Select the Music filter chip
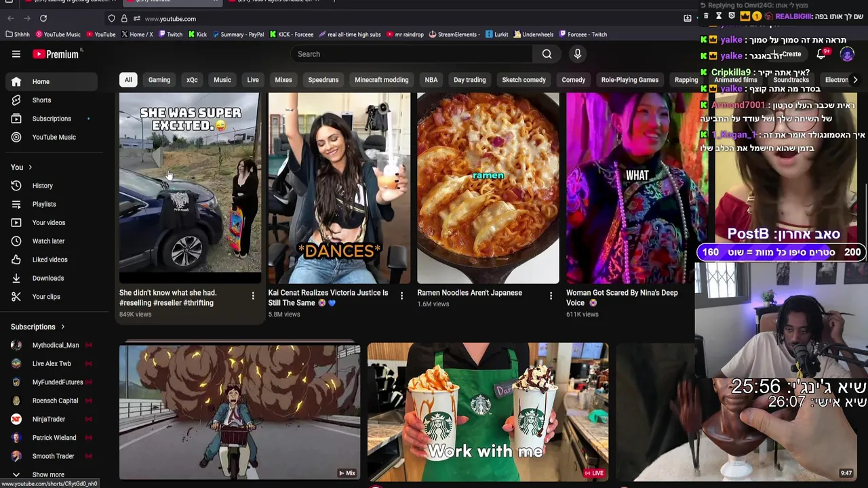This screenshot has height=488, width=868. (222, 80)
